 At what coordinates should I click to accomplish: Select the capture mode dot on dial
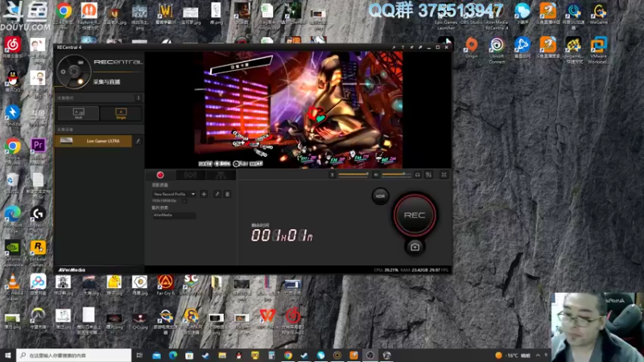80,82
